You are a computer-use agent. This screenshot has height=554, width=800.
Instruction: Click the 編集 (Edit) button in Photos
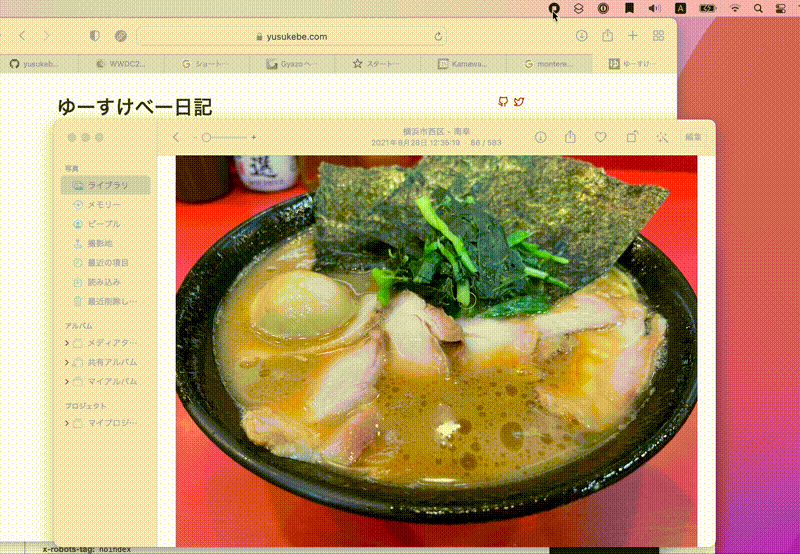[x=693, y=137]
